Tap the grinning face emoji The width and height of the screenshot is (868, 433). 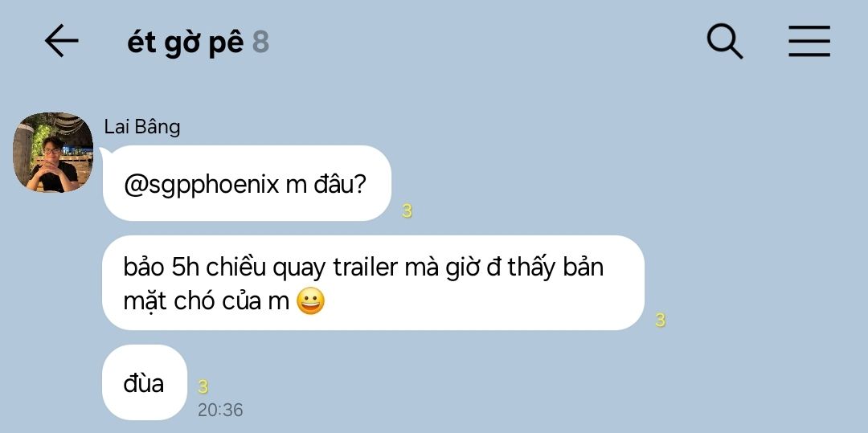pyautogui.click(x=310, y=302)
